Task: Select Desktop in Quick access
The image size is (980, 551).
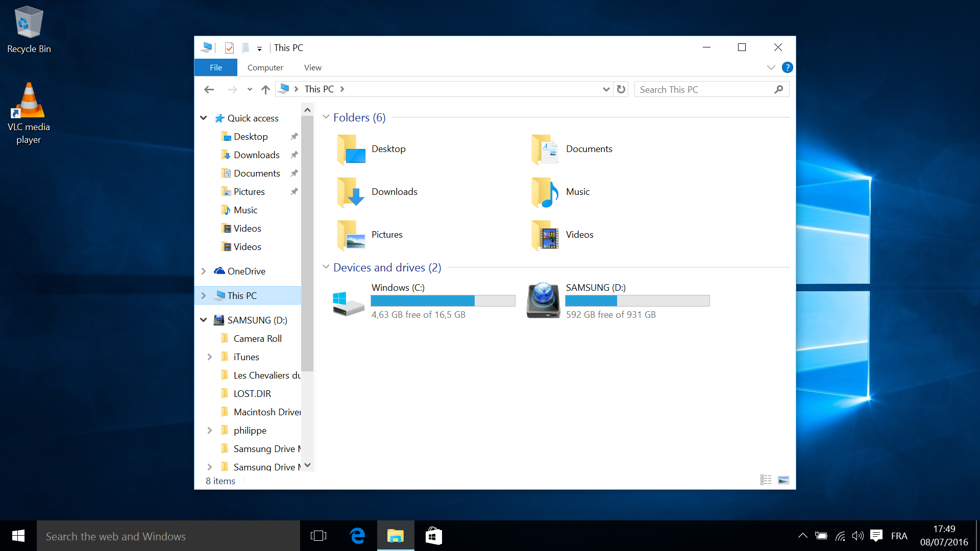Action: click(251, 136)
